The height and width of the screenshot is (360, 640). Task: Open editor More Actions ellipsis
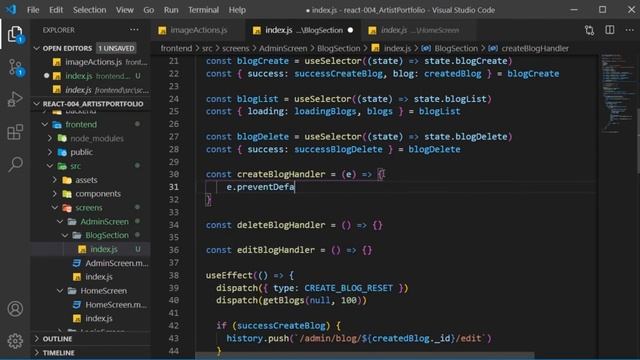tap(629, 30)
